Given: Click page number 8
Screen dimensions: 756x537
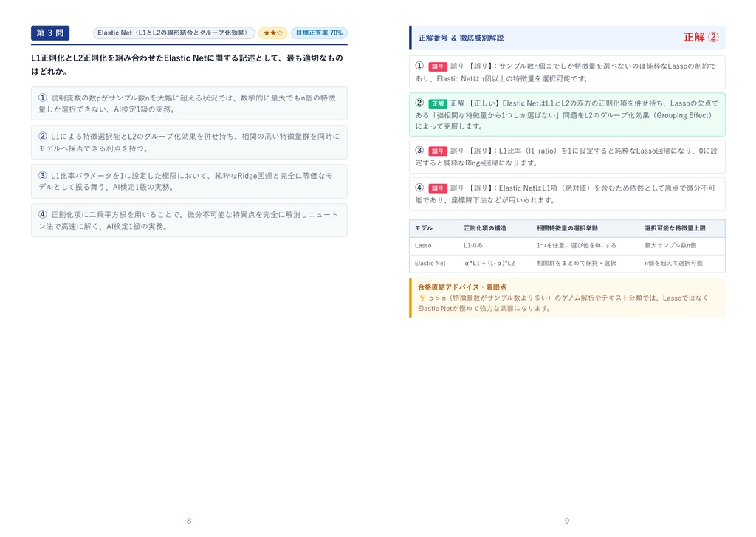Looking at the screenshot, I should click(x=189, y=521).
